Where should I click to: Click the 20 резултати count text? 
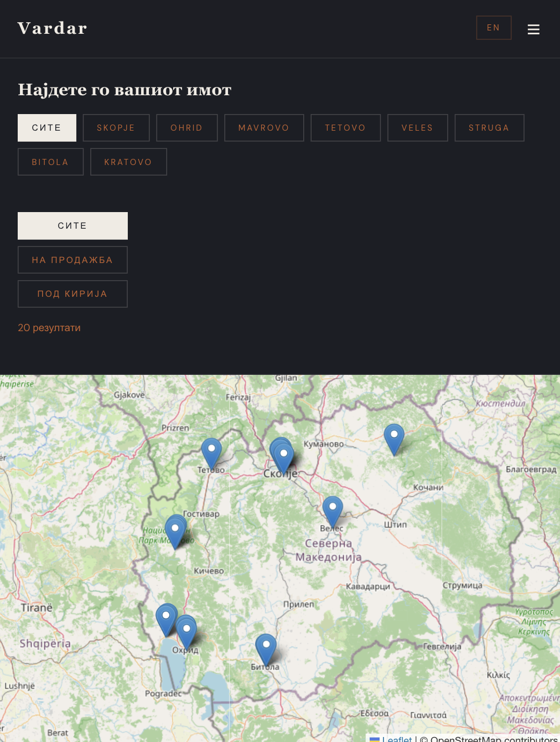point(49,328)
